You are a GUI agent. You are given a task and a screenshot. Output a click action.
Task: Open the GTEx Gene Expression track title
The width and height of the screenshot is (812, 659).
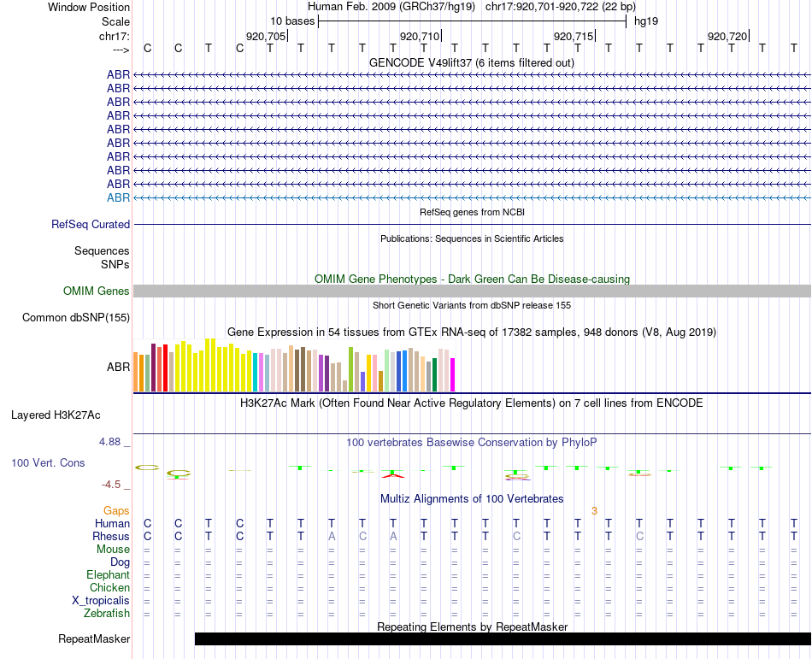472,332
